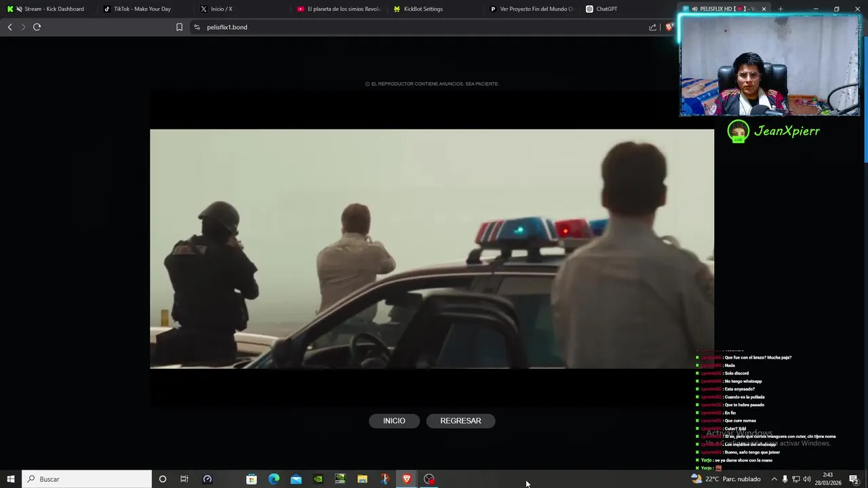The width and height of the screenshot is (868, 488).
Task: Close the PELISFLIX HD tab
Action: pyautogui.click(x=764, y=9)
